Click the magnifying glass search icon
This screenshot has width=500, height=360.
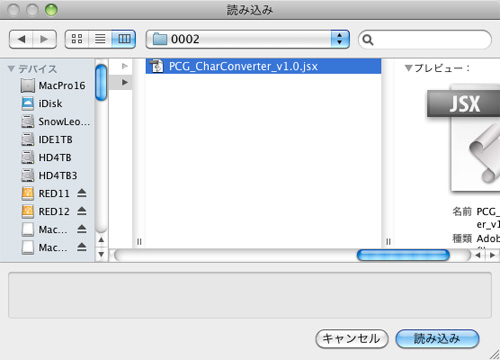(368, 40)
